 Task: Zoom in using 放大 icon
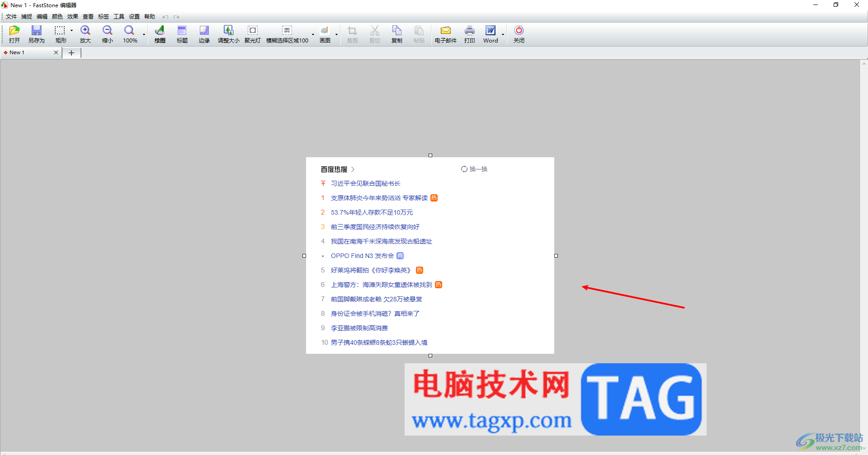85,34
